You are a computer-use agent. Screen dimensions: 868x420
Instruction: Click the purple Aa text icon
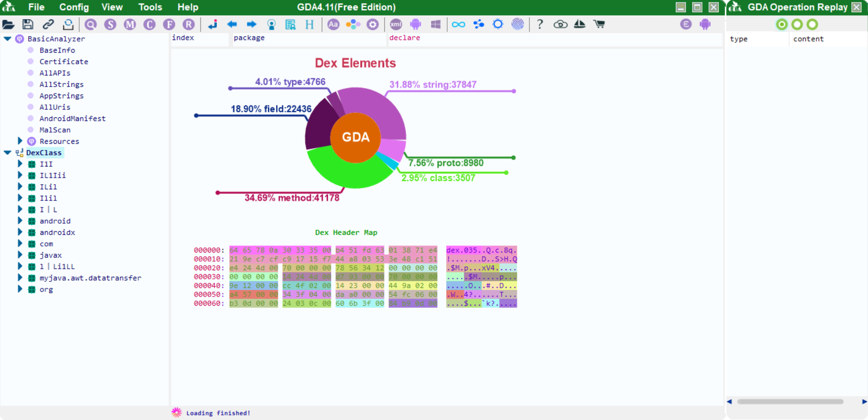click(x=333, y=24)
